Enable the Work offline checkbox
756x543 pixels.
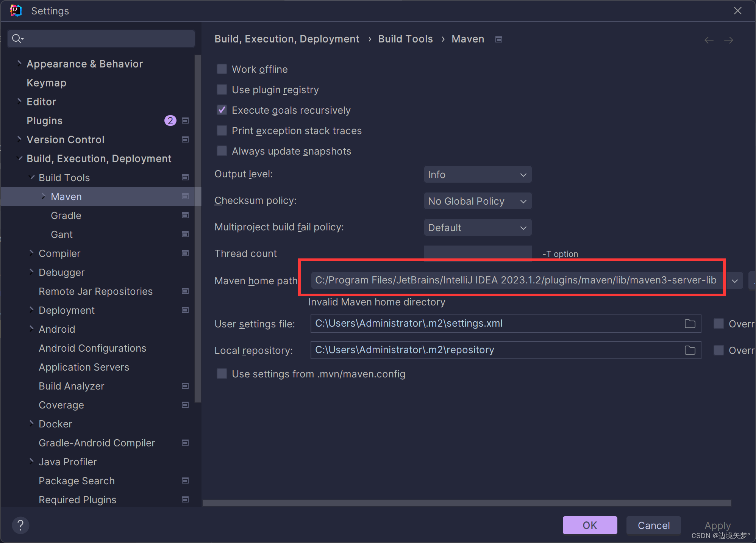tap(222, 69)
